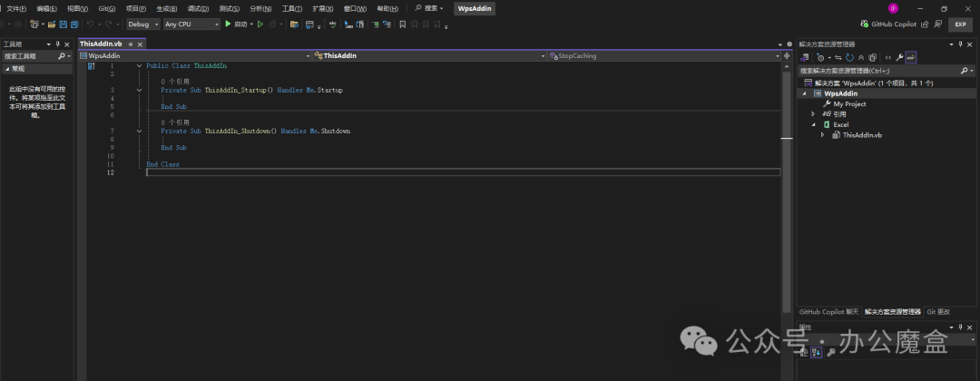Switch to the GitHub Copilot 聊天 tab

click(x=828, y=312)
